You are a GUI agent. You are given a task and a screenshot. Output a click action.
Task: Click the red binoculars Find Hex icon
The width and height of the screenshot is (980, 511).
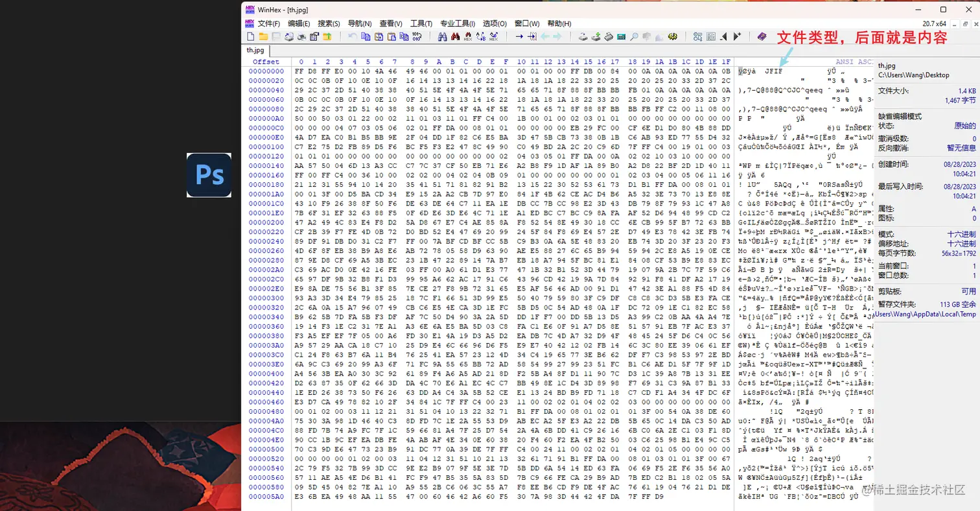[456, 36]
